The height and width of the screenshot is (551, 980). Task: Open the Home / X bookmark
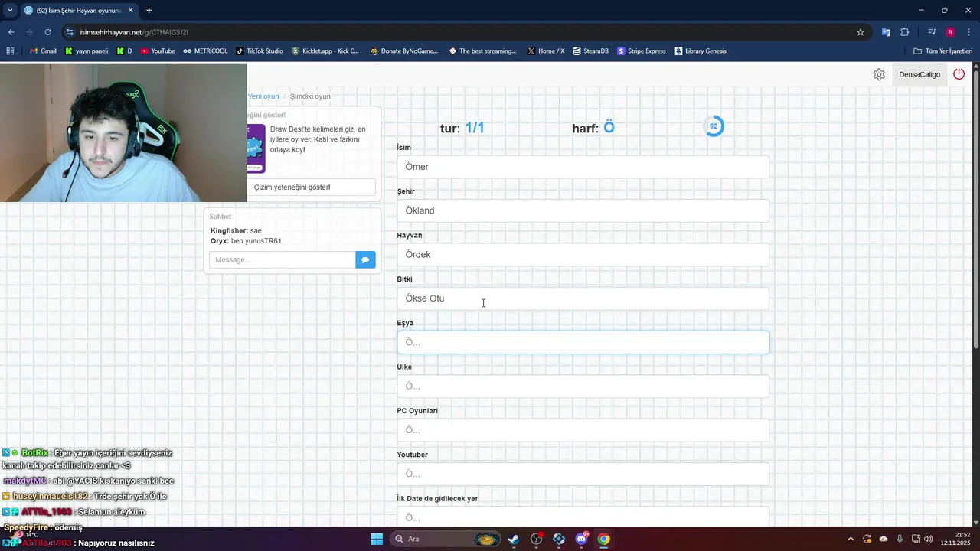[546, 51]
